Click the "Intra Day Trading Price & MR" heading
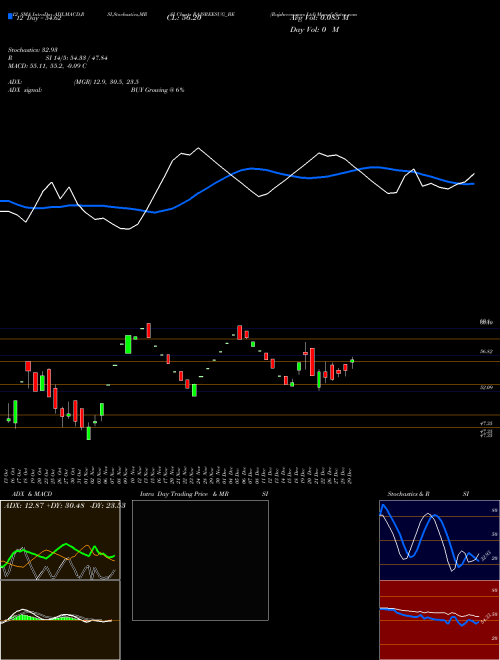 [184, 494]
